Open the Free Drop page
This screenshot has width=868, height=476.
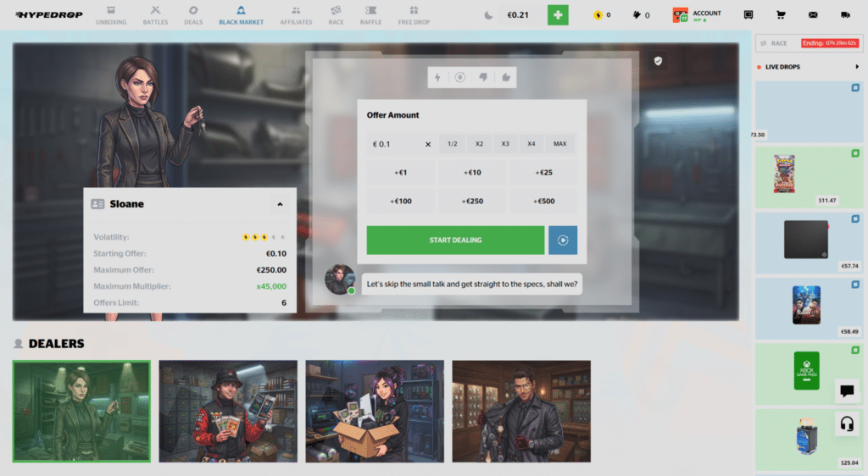414,15
